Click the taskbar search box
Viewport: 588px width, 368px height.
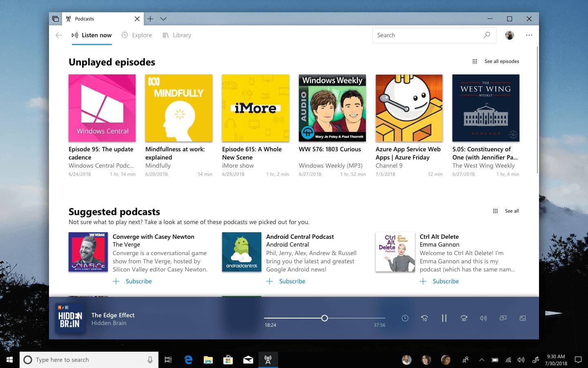pyautogui.click(x=89, y=360)
